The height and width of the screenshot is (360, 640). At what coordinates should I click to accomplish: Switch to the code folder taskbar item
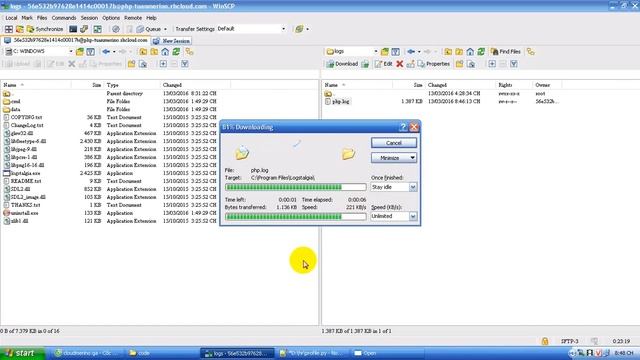click(x=160, y=353)
